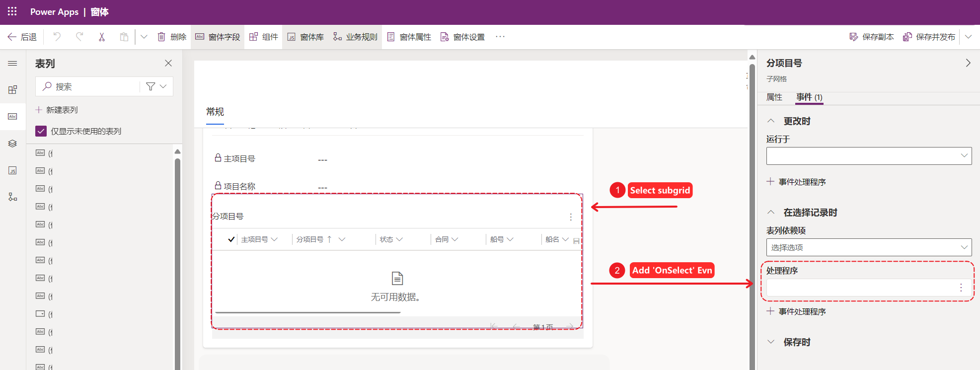Close the 表列 pane
The image size is (980, 370).
pos(168,63)
